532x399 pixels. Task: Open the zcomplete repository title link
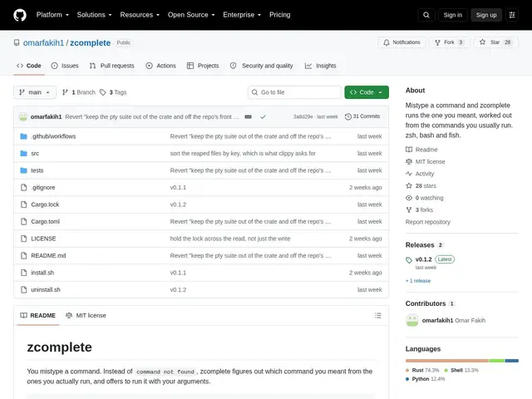[91, 43]
